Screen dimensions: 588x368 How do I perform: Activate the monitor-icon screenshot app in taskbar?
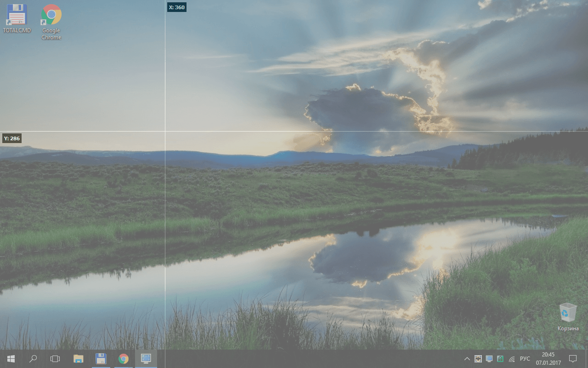pyautogui.click(x=146, y=359)
